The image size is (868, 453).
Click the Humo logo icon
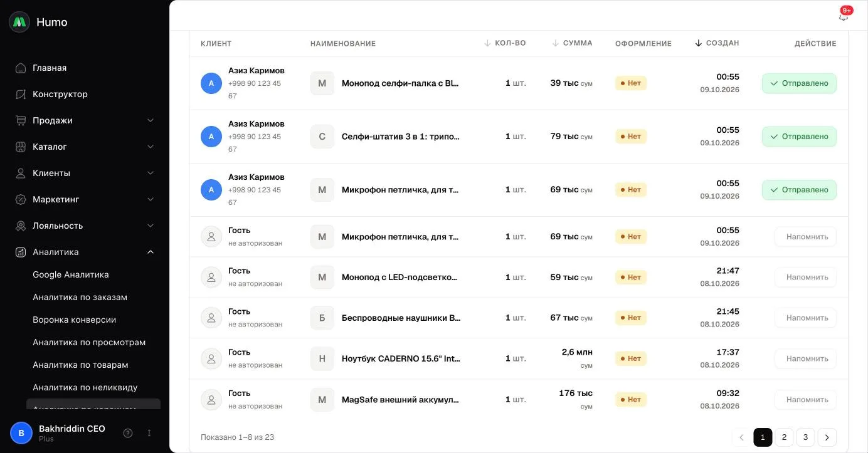coord(19,22)
